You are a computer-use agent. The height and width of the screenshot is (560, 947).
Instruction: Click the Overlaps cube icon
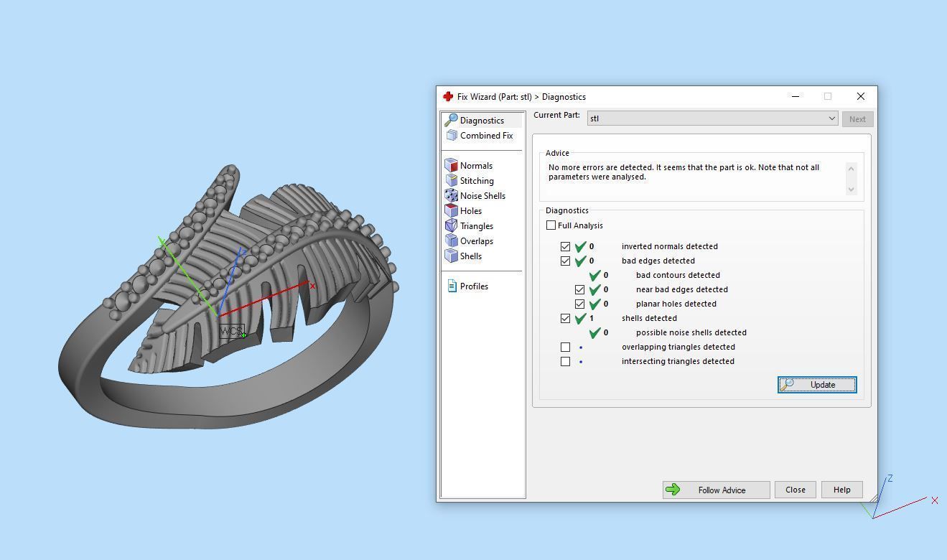(x=451, y=241)
